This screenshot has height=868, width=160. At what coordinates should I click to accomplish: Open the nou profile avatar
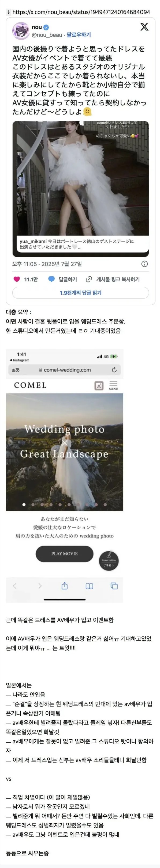[x=21, y=31]
